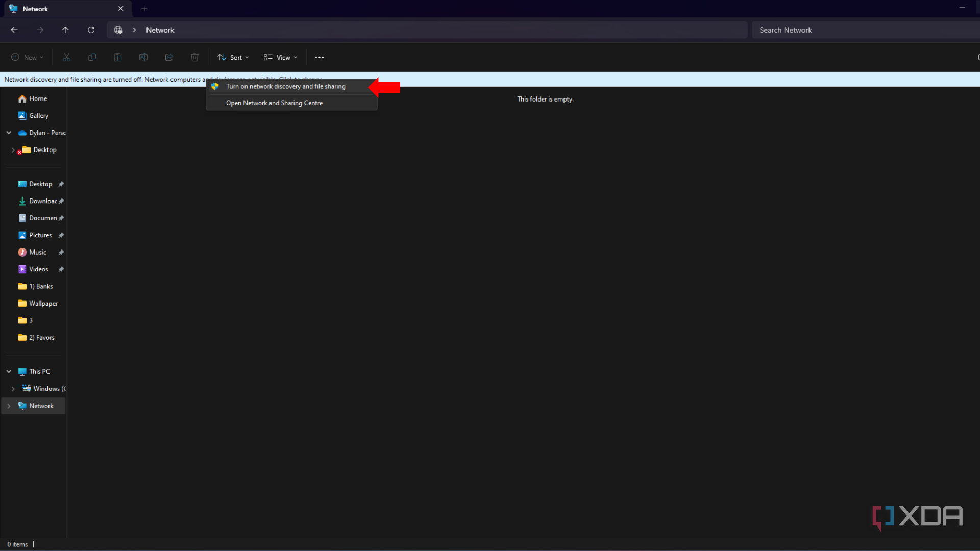Collapse the Dylan - Personal section

click(8, 132)
